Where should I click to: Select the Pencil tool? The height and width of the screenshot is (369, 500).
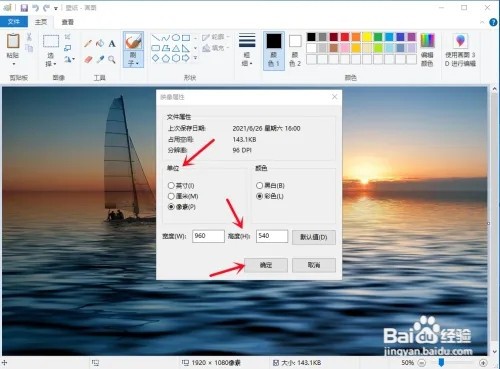click(88, 43)
